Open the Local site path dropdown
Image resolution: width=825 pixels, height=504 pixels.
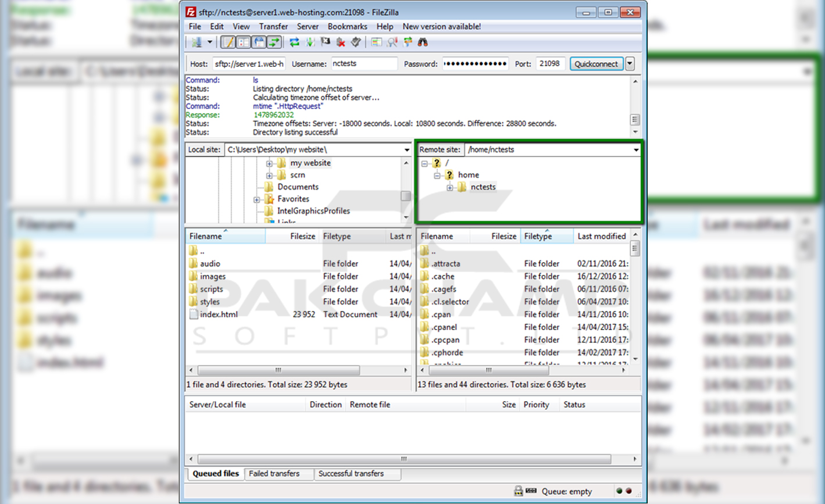pyautogui.click(x=406, y=150)
